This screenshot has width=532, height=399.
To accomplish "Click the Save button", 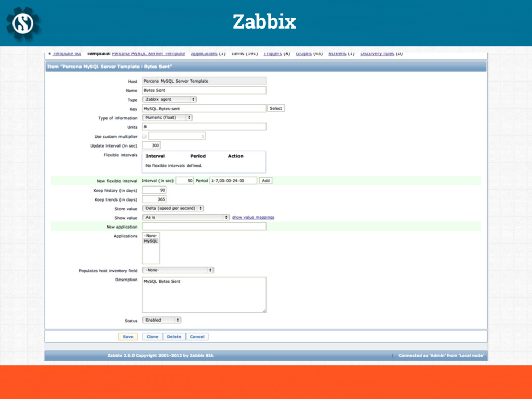I will [128, 337].
